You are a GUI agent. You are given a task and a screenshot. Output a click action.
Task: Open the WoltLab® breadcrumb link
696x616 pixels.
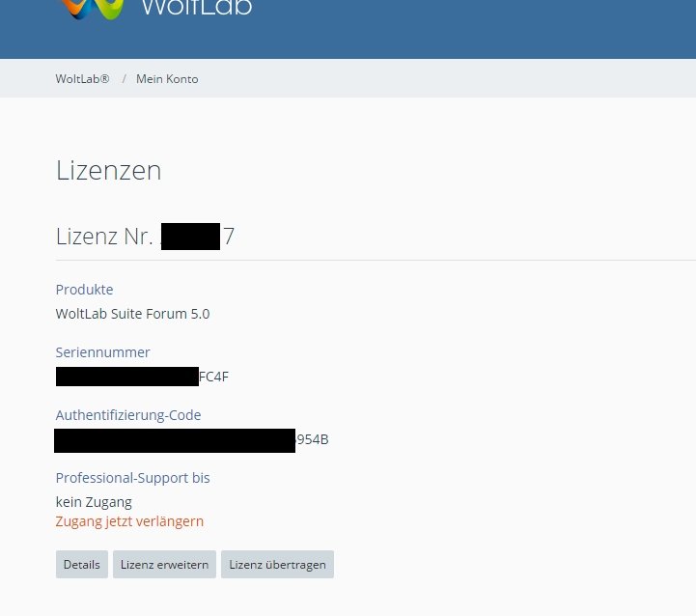click(x=82, y=79)
